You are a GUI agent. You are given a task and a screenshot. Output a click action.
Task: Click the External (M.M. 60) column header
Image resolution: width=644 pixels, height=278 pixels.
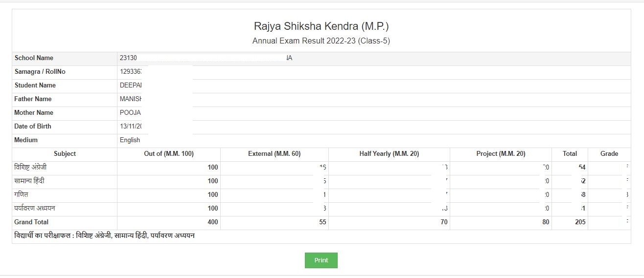[274, 154]
